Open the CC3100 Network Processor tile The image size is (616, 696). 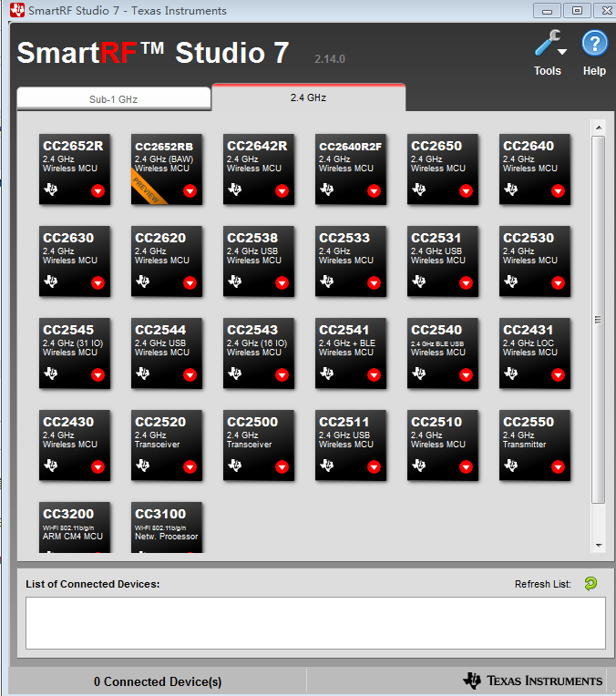click(x=167, y=527)
